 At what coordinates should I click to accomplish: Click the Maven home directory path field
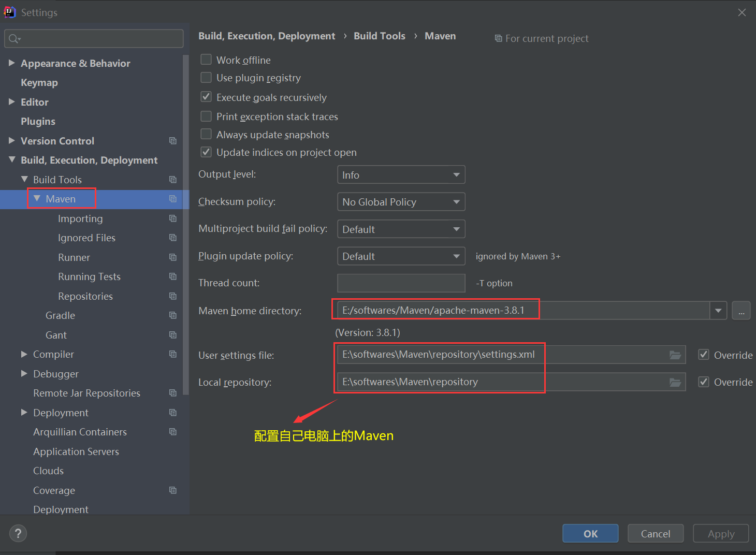(x=523, y=311)
